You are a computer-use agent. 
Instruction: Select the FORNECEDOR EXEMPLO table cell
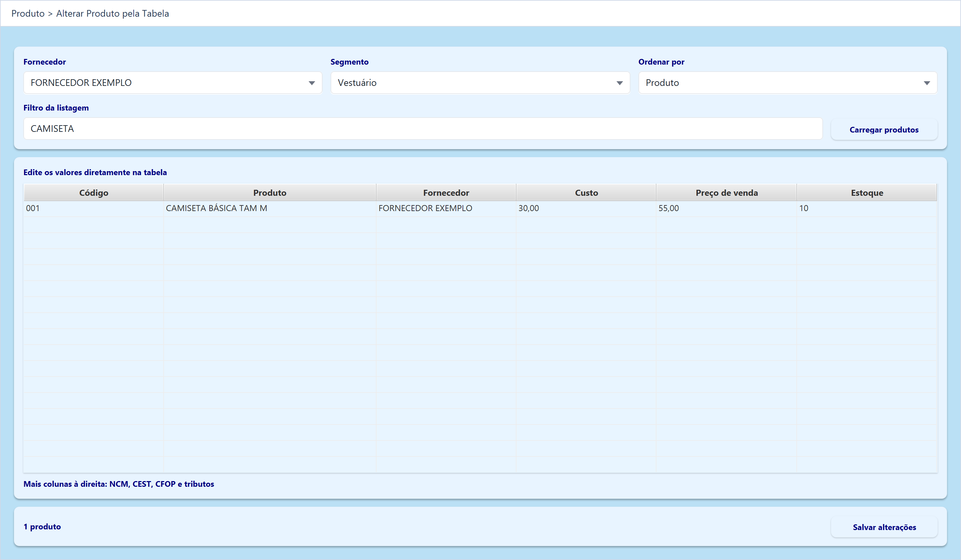(446, 208)
